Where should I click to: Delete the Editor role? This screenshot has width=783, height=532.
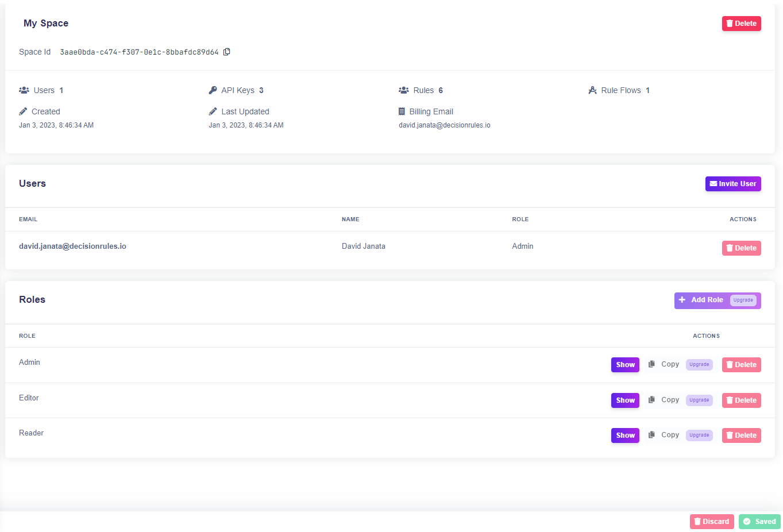coord(741,400)
